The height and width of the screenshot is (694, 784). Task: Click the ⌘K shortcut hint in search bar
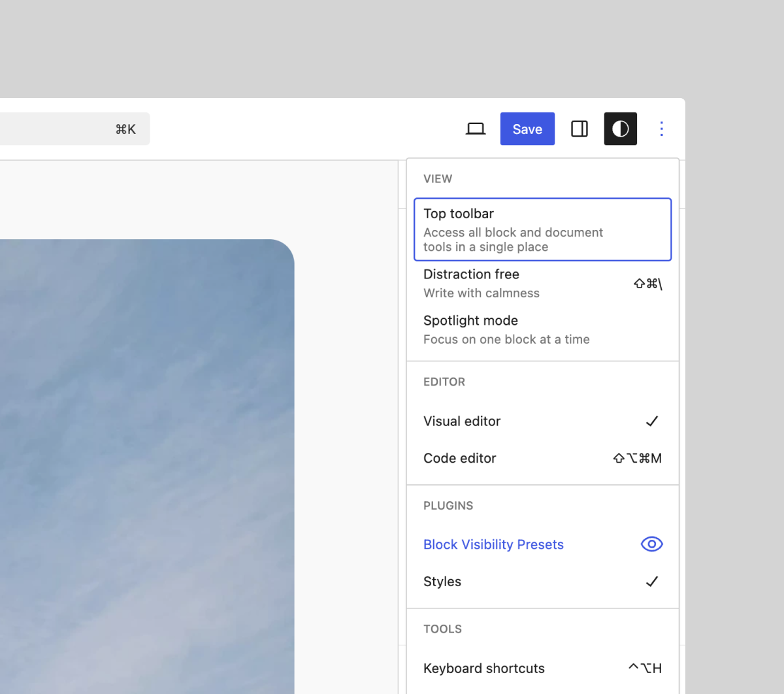pos(125,129)
